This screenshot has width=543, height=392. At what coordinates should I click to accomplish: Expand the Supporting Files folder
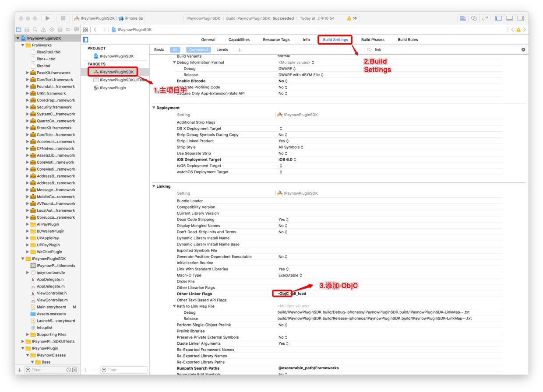(x=28, y=335)
